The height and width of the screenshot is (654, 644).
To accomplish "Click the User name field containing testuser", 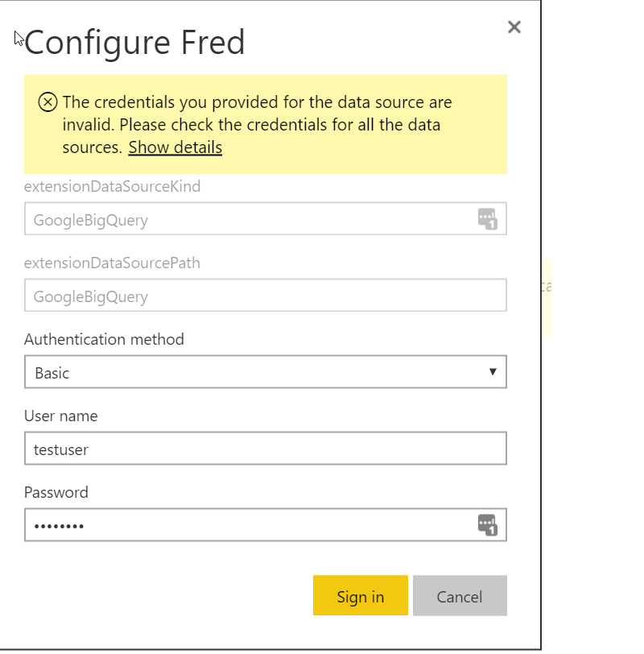I will click(266, 449).
